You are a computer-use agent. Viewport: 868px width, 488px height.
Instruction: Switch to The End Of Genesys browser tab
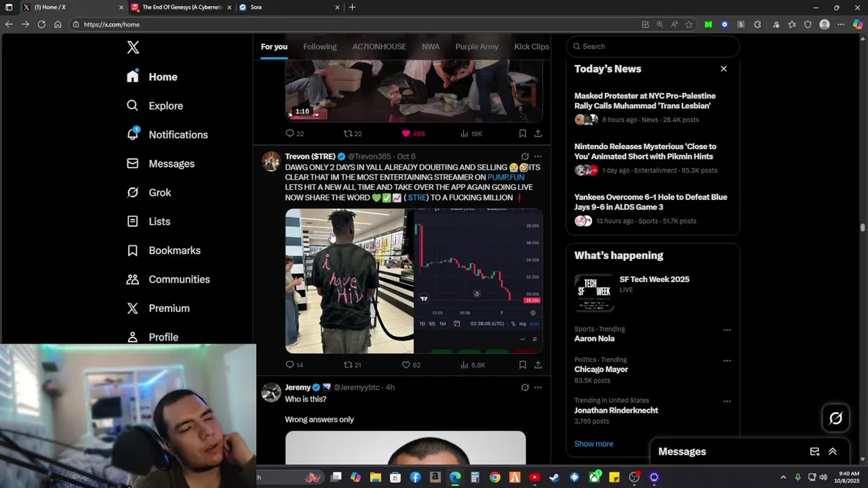pyautogui.click(x=181, y=7)
